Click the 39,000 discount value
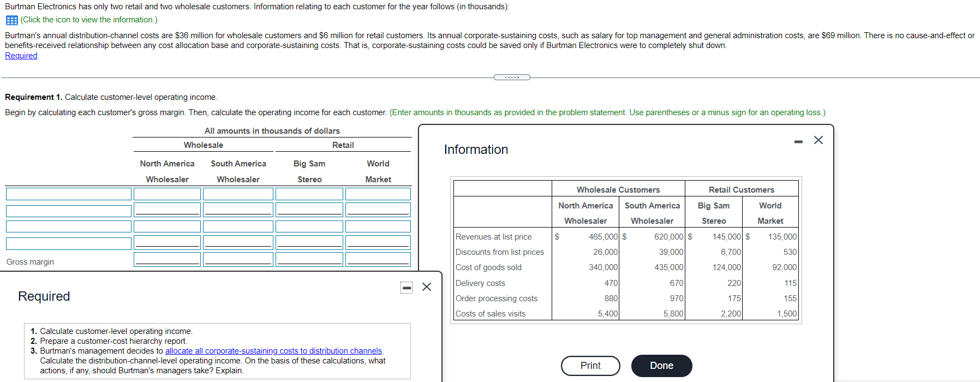The height and width of the screenshot is (382, 980). [671, 252]
